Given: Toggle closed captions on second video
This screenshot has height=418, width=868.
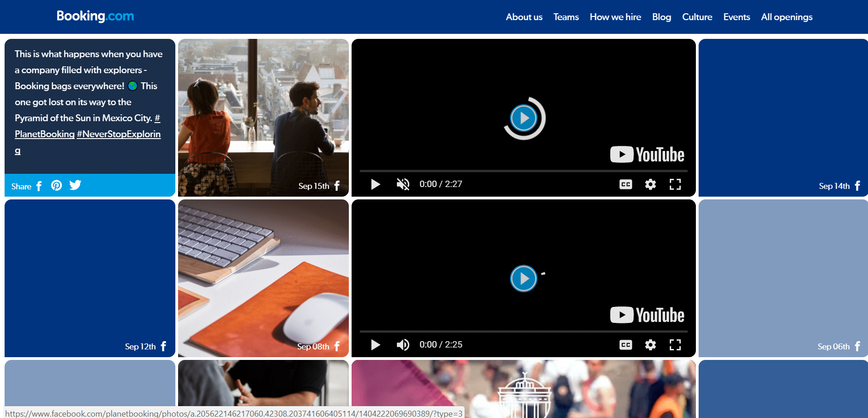Looking at the screenshot, I should click(x=625, y=345).
